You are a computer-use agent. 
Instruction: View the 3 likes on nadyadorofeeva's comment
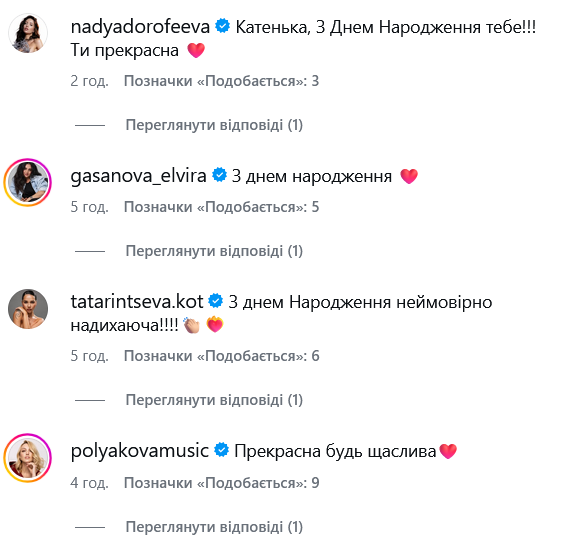click(x=221, y=81)
